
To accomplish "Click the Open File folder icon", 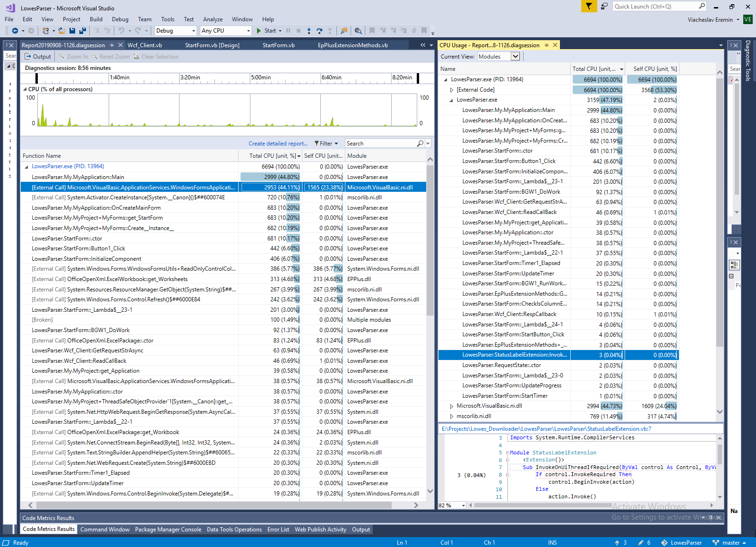I will [61, 31].
